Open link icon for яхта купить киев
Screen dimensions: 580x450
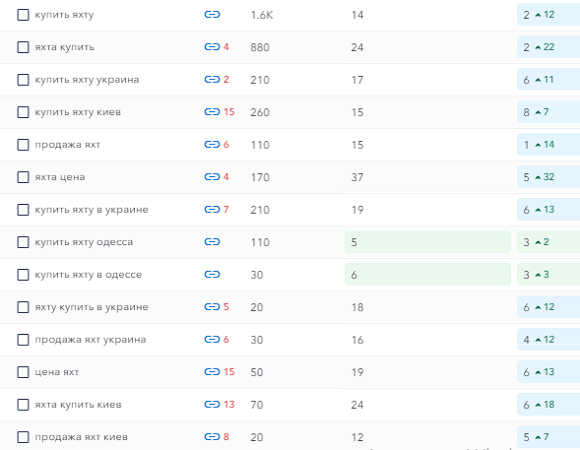212,404
